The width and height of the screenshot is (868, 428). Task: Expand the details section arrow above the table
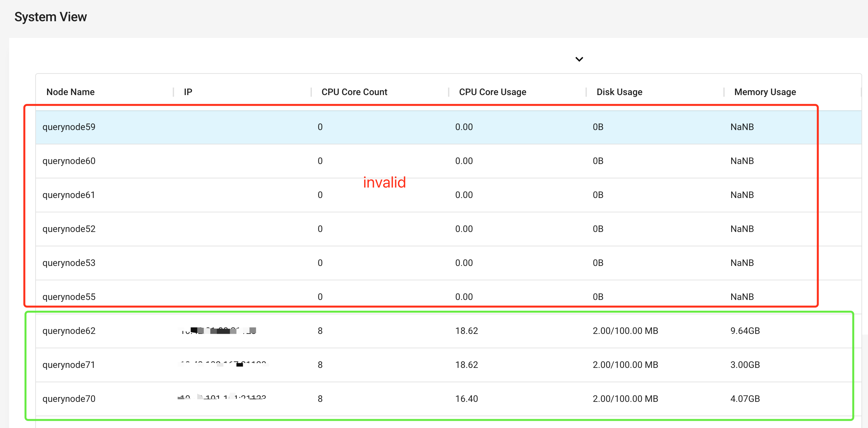tap(579, 59)
